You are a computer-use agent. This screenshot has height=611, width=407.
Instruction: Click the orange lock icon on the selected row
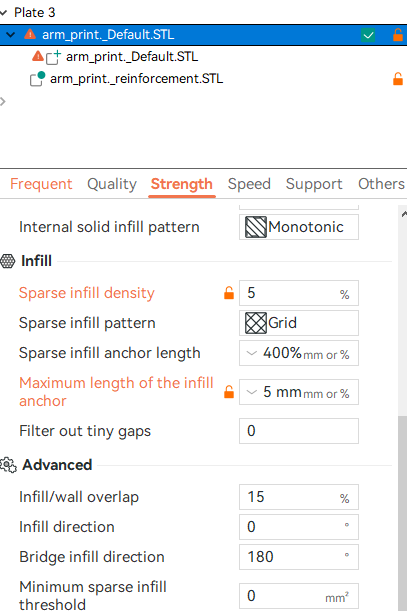tap(398, 35)
